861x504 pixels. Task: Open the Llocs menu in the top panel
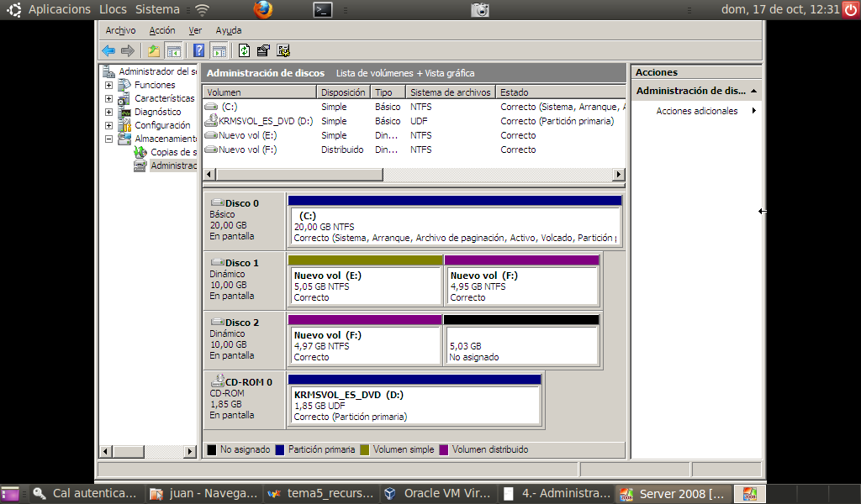point(114,9)
